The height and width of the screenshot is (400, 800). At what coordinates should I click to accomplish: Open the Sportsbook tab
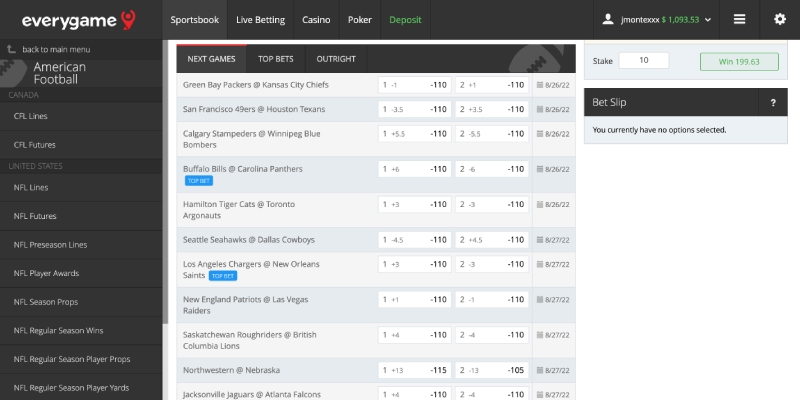194,20
